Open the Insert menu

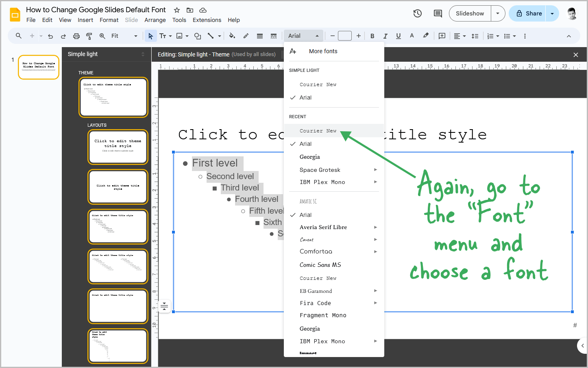85,20
